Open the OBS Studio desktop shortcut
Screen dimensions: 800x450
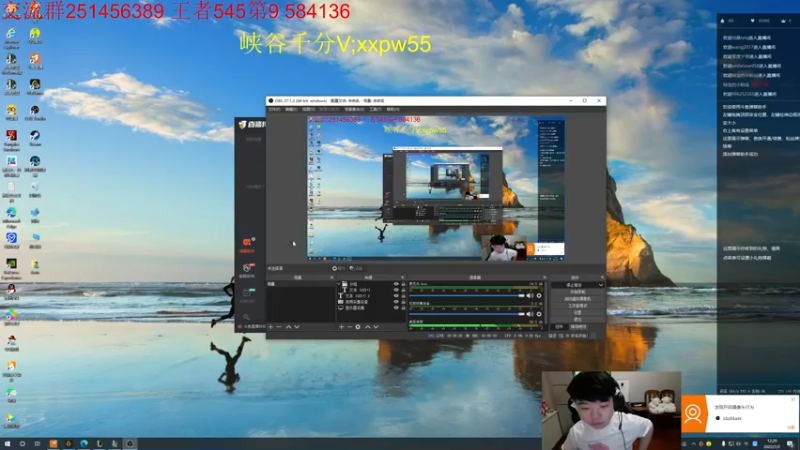click(x=35, y=113)
